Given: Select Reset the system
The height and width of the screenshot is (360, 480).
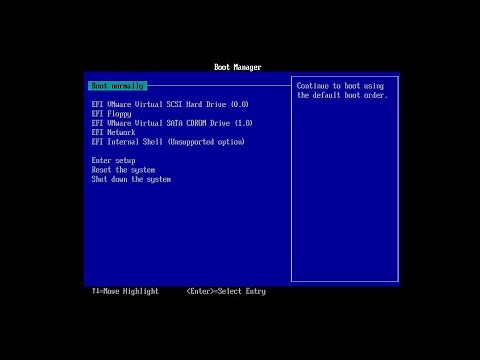Looking at the screenshot, I should click(x=123, y=170).
